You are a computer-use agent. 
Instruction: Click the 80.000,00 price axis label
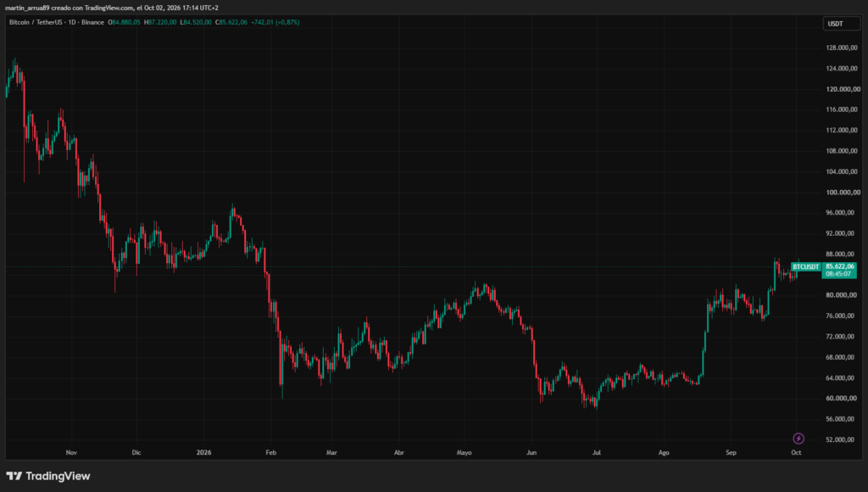[x=842, y=295]
